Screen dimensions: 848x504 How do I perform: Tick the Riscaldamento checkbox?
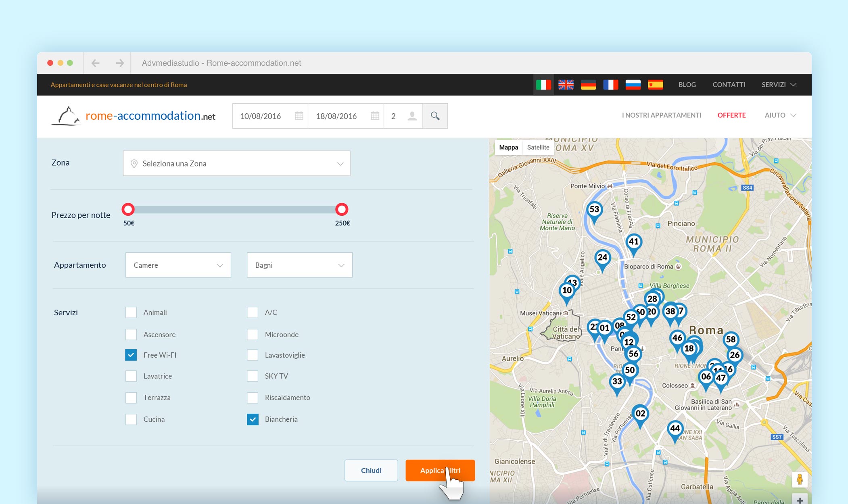253,398
